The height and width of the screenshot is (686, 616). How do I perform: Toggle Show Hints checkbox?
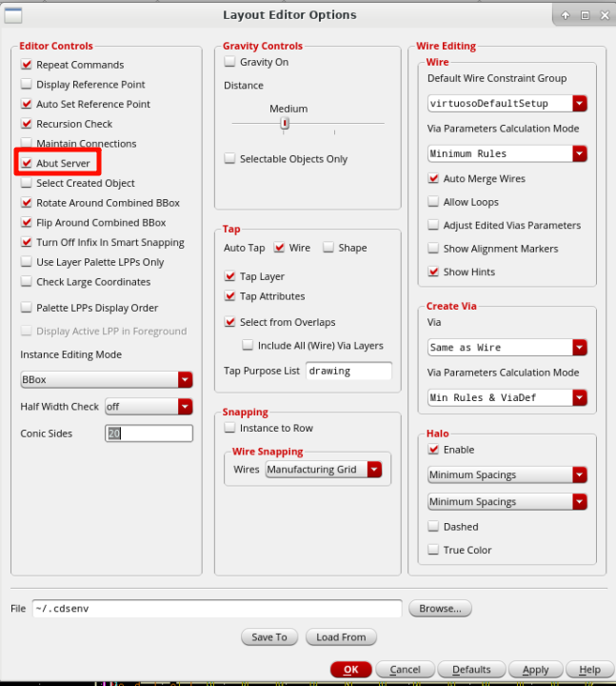[433, 272]
